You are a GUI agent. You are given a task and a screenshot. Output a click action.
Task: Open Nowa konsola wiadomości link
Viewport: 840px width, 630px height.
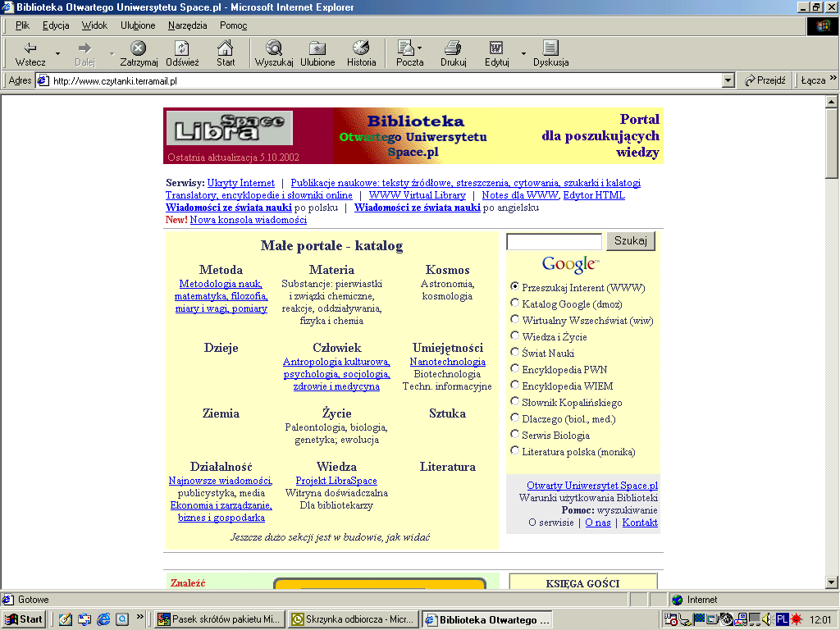(249, 220)
